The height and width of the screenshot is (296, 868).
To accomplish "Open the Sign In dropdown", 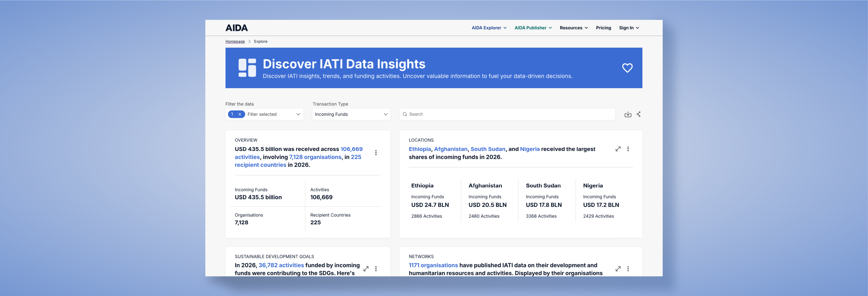I will 629,28.
